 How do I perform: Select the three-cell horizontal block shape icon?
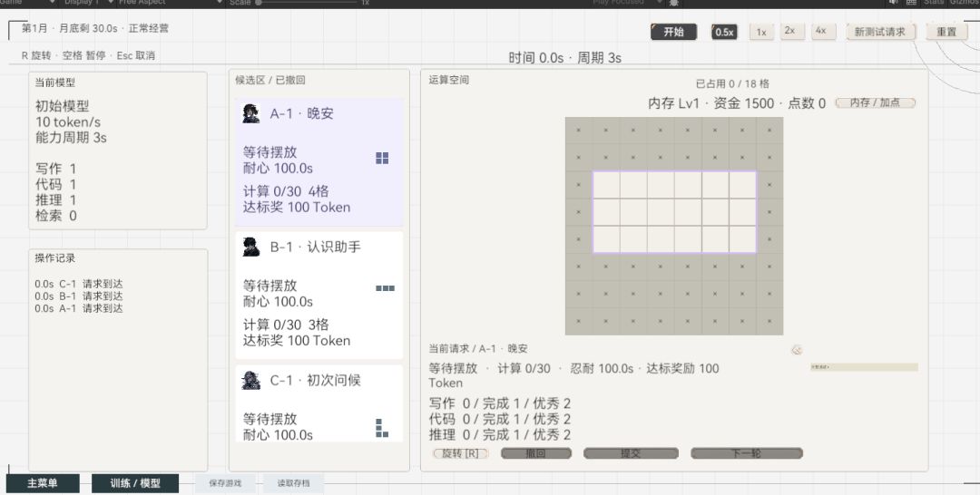click(x=385, y=288)
